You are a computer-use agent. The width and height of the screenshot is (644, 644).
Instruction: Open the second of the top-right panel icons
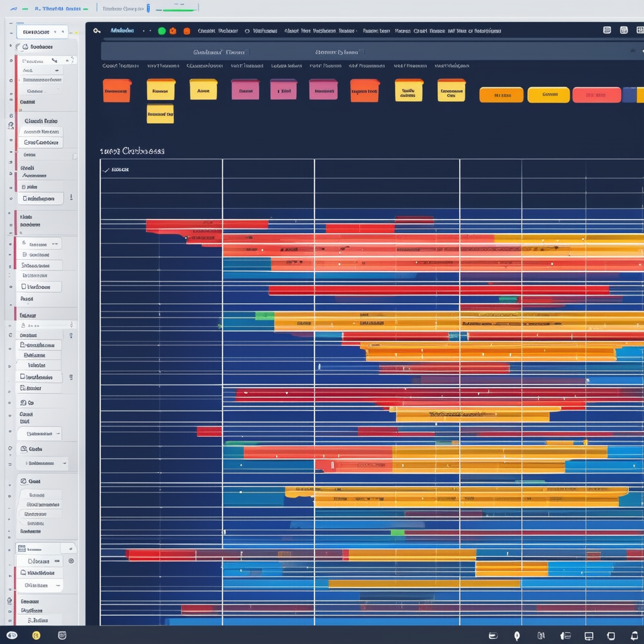point(624,30)
